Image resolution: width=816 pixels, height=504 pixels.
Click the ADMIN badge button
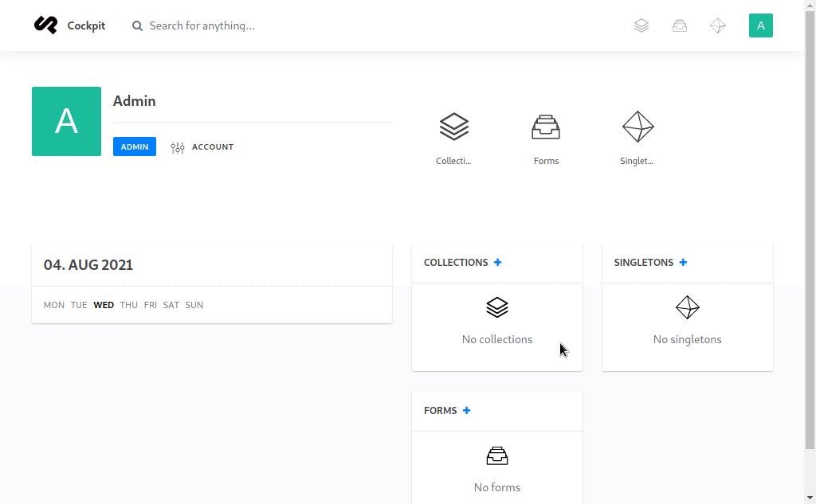(134, 147)
